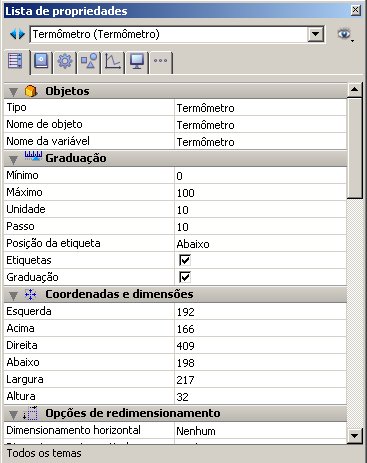Uncheck the Etiquetas checkbox

tap(185, 260)
